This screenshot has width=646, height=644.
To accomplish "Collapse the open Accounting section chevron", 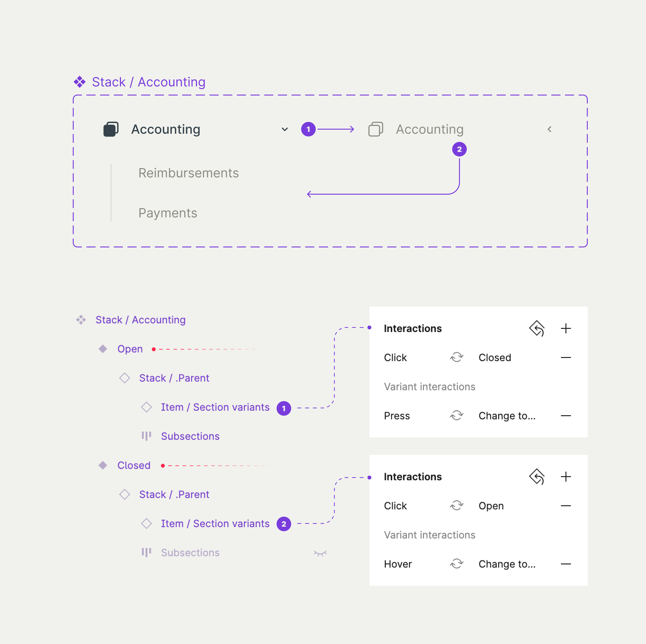I will (x=285, y=129).
